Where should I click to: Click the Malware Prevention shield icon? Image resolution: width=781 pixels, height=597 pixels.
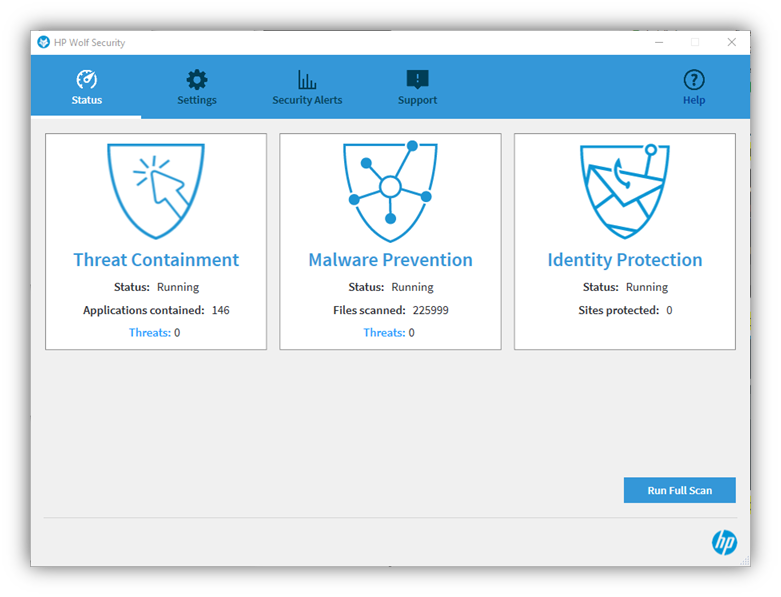[x=390, y=190]
